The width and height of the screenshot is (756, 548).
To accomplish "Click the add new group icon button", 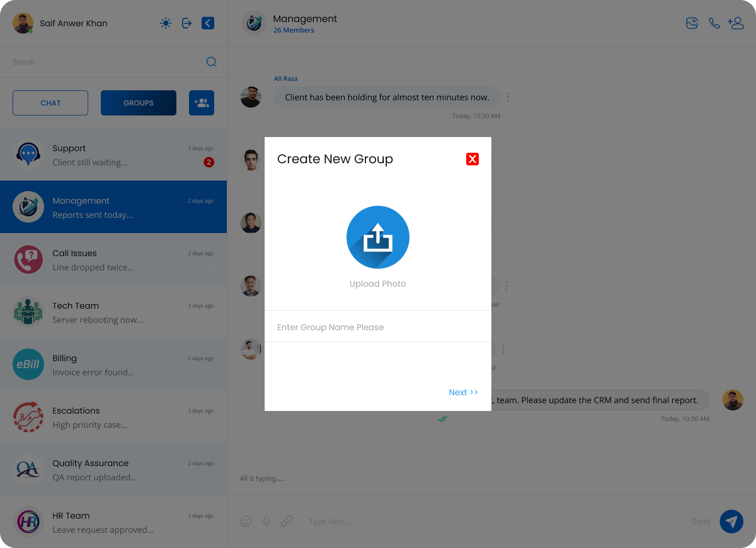I will (x=202, y=103).
